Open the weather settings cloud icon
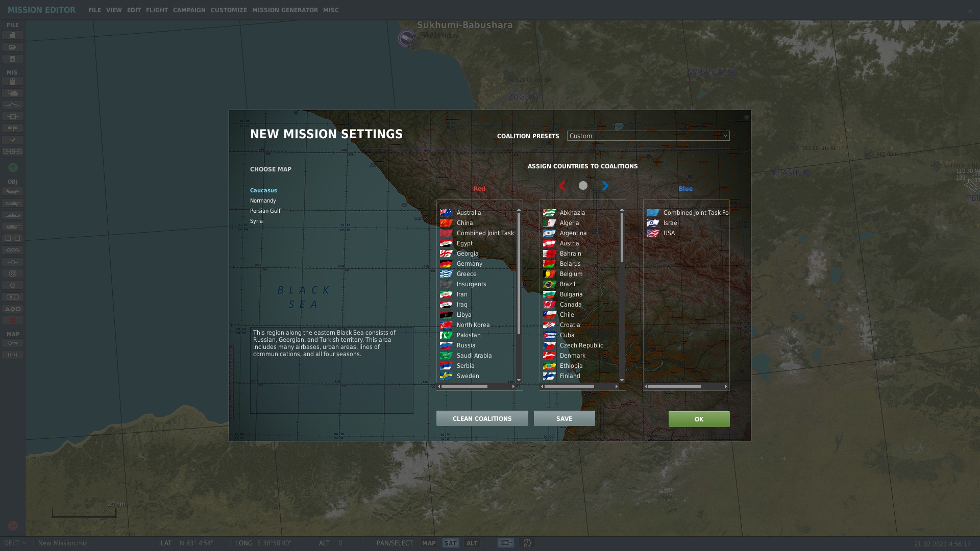 13,93
